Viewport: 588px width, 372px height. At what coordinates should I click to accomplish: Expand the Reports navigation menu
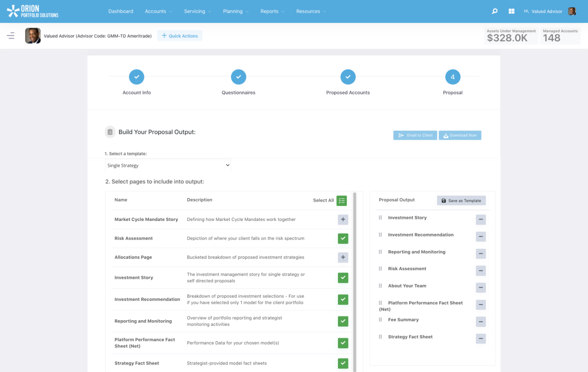coord(272,11)
